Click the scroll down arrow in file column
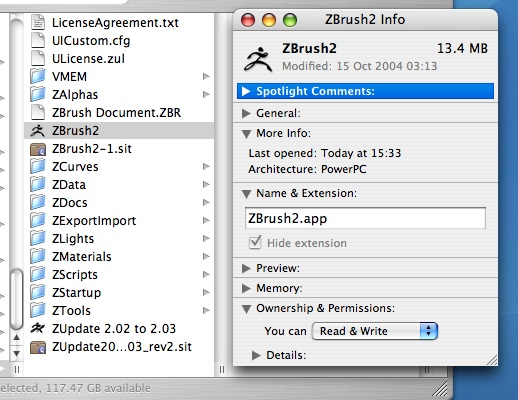The image size is (518, 400). (16, 353)
